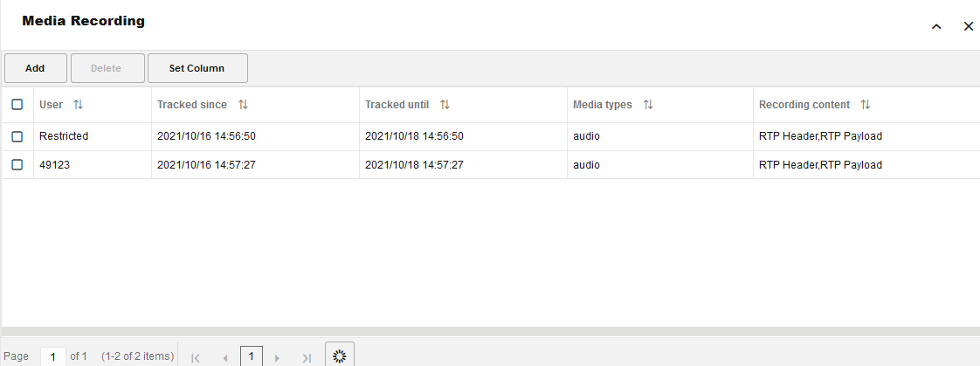980x366 pixels.
Task: Sort by Recording content column arrows
Action: coord(865,105)
